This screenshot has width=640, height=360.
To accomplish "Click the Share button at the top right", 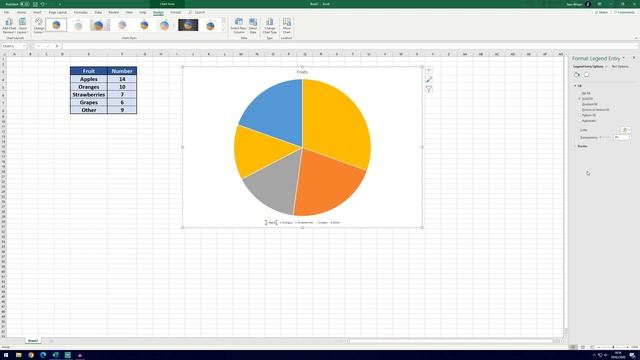I will point(601,12).
